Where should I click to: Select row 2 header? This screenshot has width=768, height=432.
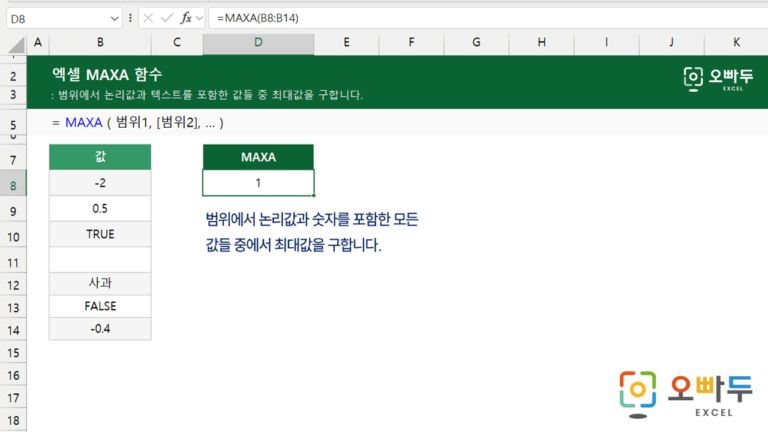[13, 76]
